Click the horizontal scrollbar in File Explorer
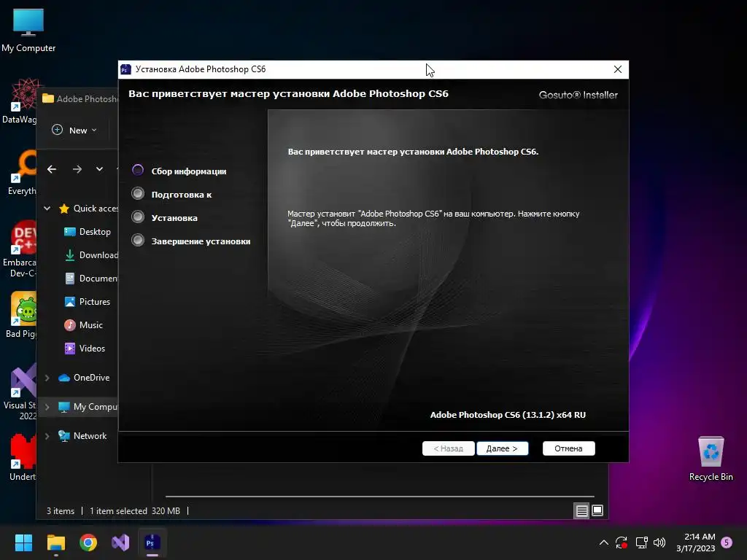747x560 pixels. coord(379,496)
